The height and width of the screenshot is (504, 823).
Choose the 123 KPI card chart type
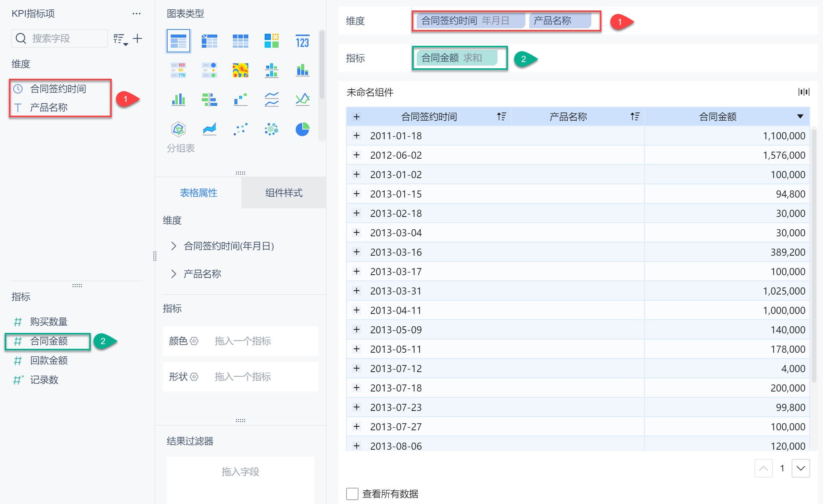303,41
